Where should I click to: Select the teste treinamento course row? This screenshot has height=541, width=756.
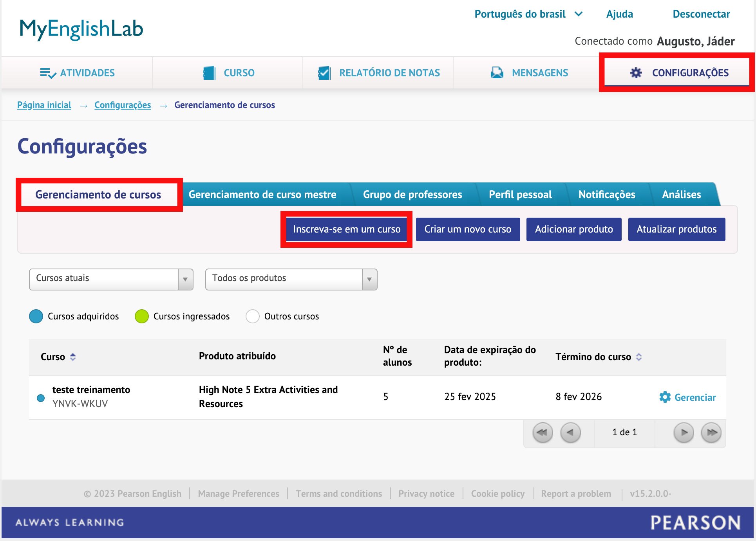point(91,390)
